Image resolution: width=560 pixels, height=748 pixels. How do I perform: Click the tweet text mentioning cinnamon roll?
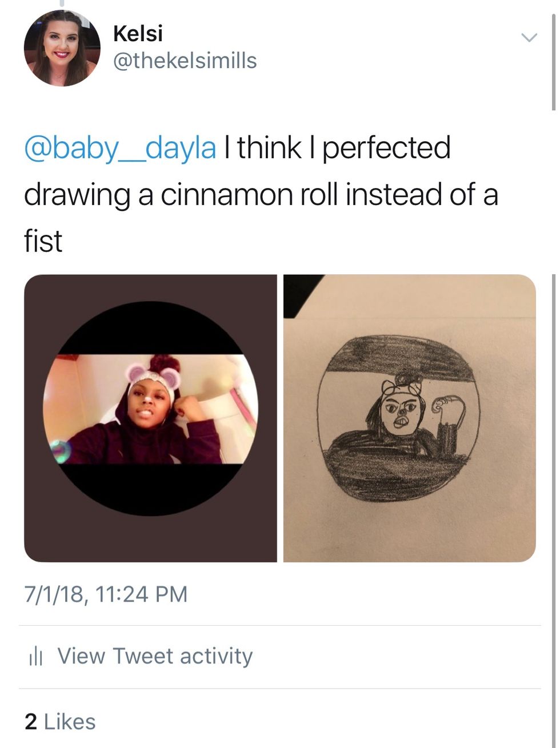coord(261,194)
